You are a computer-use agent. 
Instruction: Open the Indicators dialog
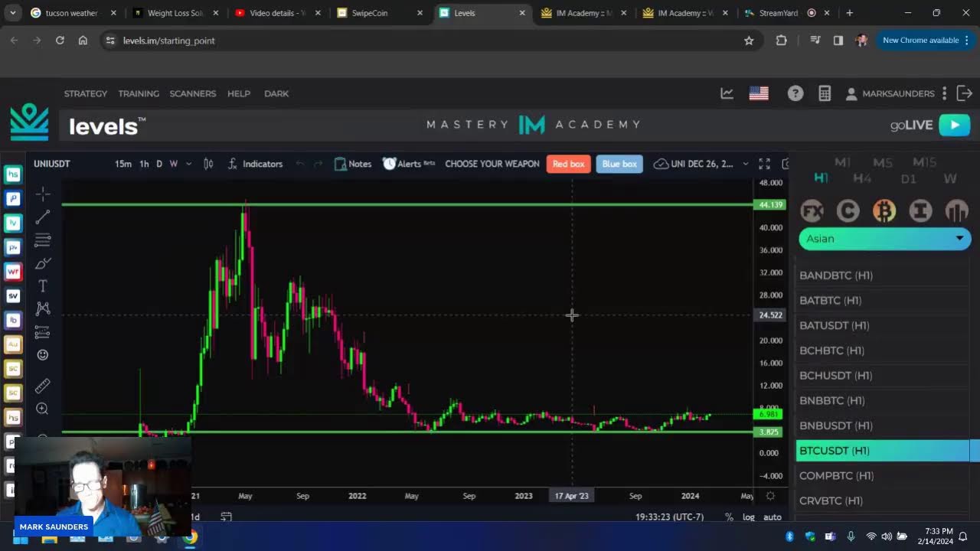(255, 164)
